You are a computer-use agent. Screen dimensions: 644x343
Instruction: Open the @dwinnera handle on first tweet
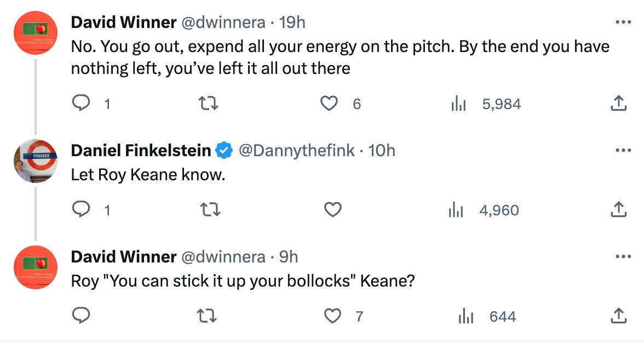pyautogui.click(x=223, y=22)
